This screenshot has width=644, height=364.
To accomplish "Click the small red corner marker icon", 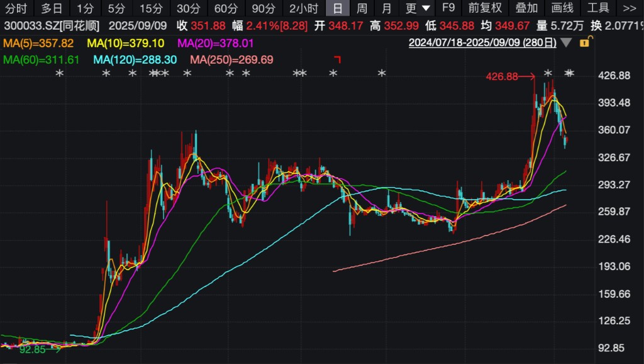I will click(x=337, y=59).
